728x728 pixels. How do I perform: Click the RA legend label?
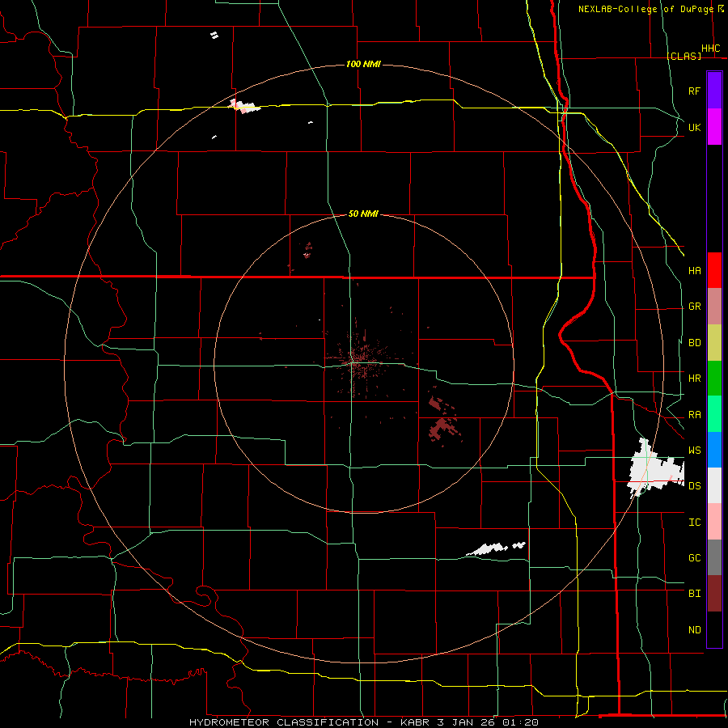(695, 415)
